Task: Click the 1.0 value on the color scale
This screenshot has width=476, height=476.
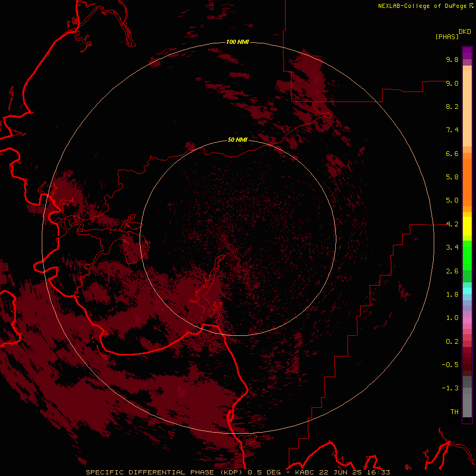Action: pos(452,318)
